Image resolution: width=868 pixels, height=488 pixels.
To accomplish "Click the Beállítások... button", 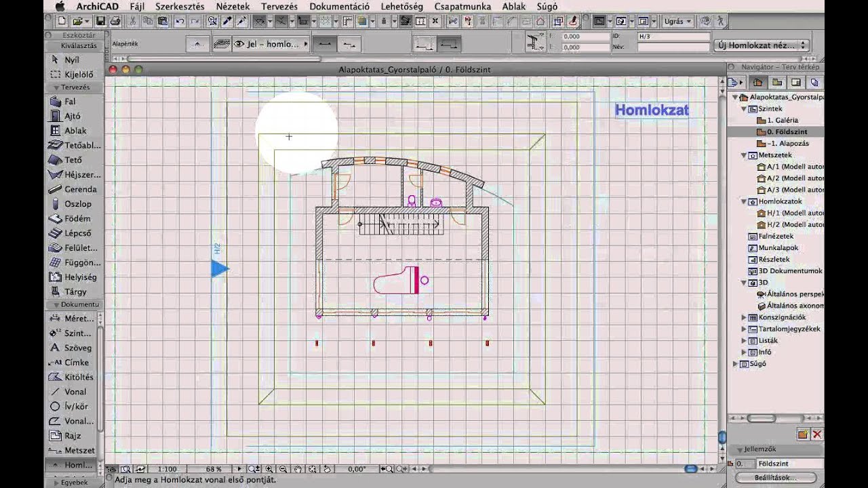I will pos(775,477).
